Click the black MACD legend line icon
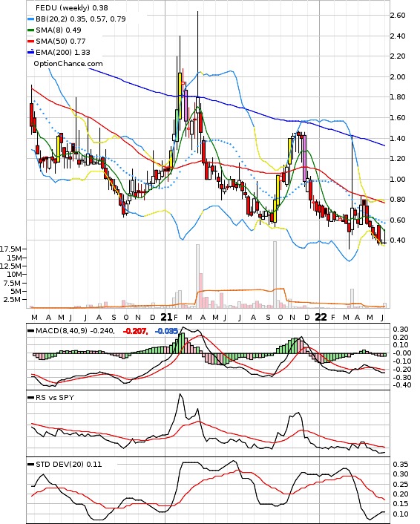Image resolution: width=420 pixels, height=524 pixels. click(30, 331)
